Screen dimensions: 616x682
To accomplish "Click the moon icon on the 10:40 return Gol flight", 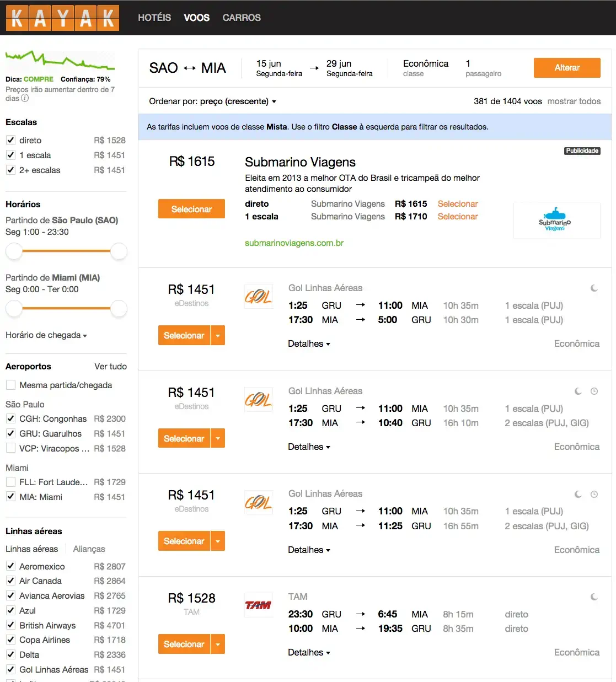I will tap(578, 391).
